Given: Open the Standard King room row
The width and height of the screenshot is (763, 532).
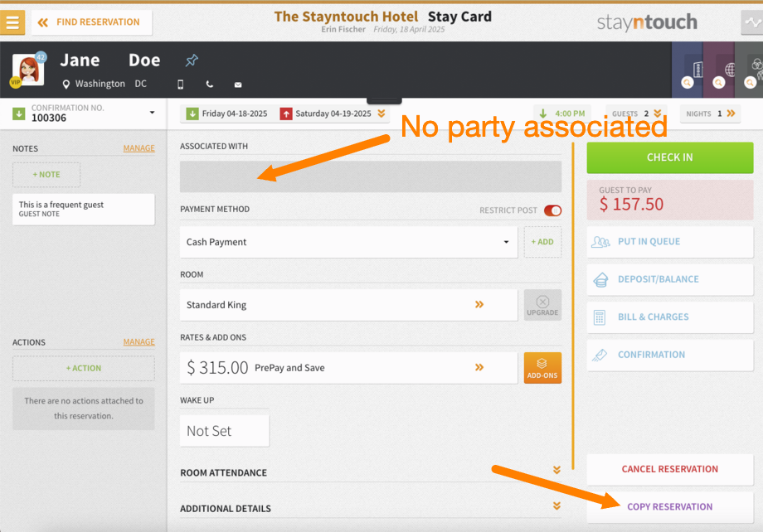Looking at the screenshot, I should (x=348, y=305).
